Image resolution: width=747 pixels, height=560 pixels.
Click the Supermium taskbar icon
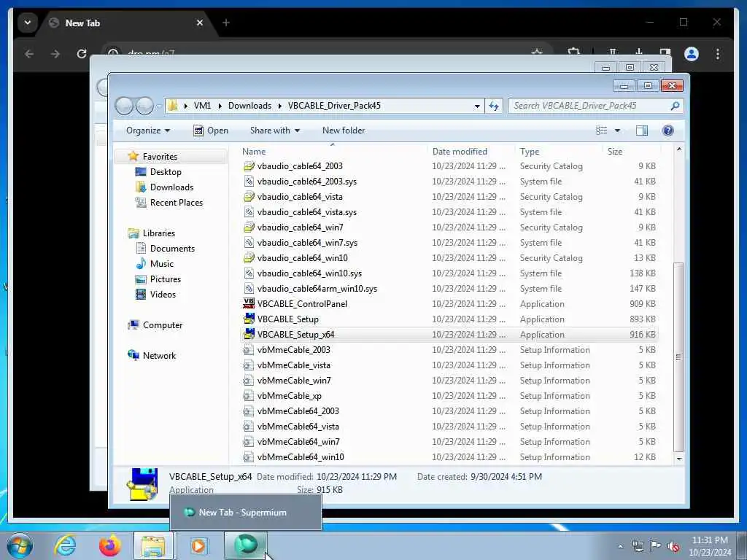[x=246, y=545]
